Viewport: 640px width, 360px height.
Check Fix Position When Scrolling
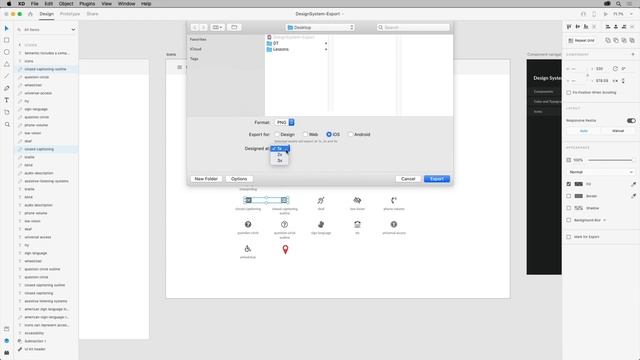coord(569,93)
